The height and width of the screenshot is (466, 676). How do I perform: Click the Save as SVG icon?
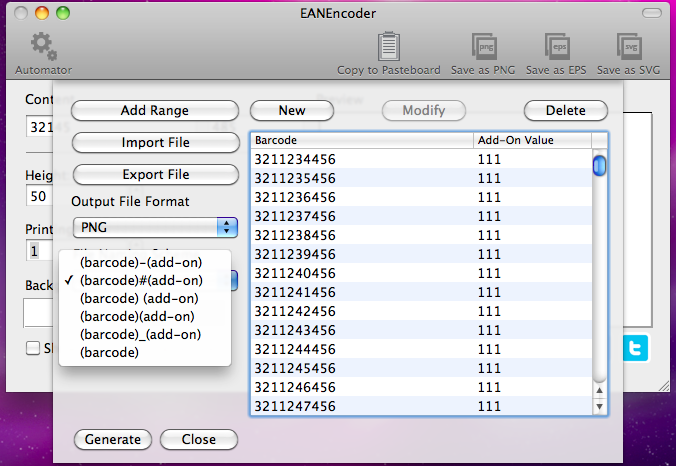[x=629, y=47]
